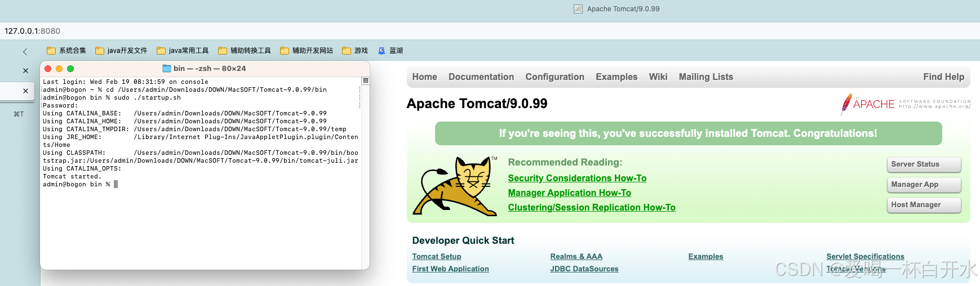Open Security Considerations How-To link
Viewport: 980px width, 286px height.
(x=577, y=178)
